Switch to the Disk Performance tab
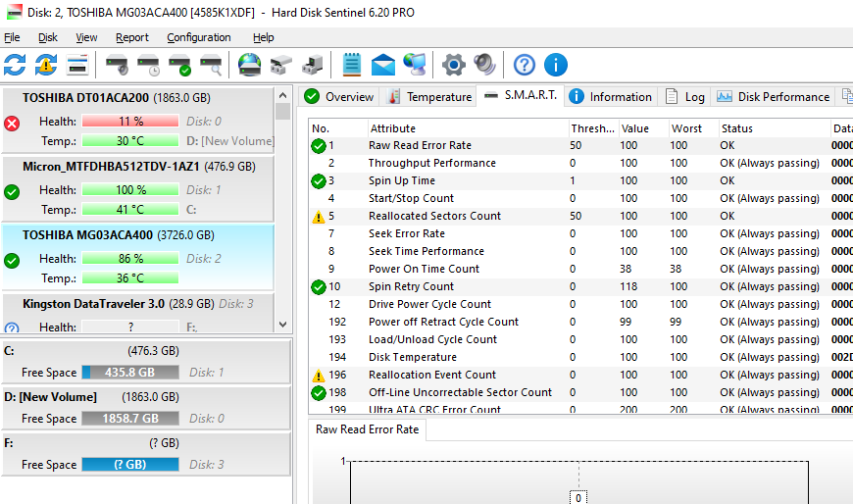 [774, 96]
